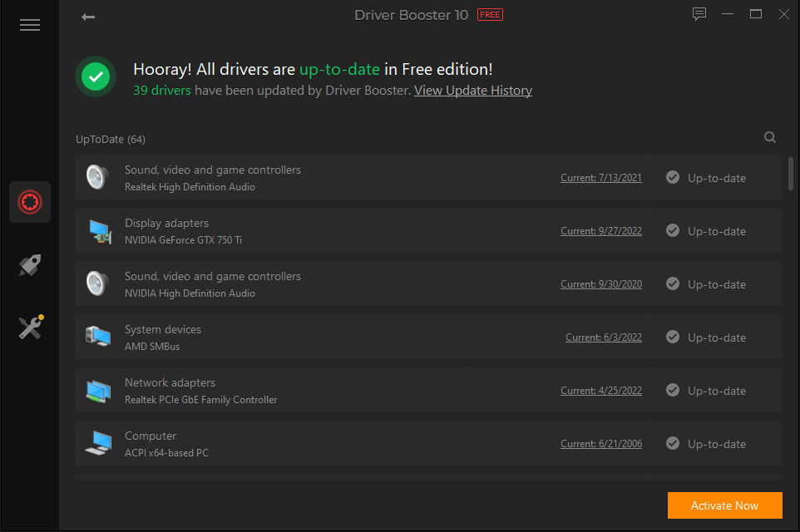Image resolution: width=800 pixels, height=532 pixels.
Task: Open the Current: 7/13/2021 driver date link
Action: click(x=600, y=177)
